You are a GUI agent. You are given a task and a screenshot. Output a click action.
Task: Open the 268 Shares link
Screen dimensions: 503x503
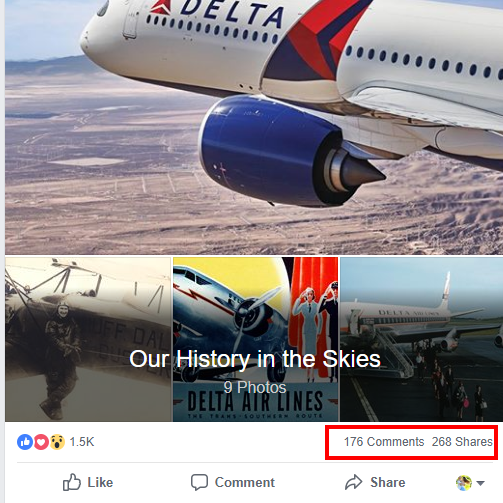pos(462,442)
